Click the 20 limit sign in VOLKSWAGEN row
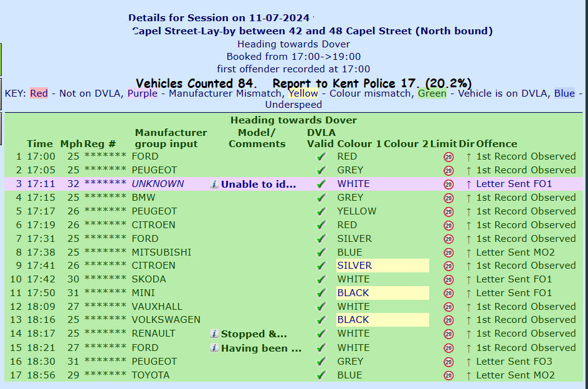 pyautogui.click(x=448, y=320)
